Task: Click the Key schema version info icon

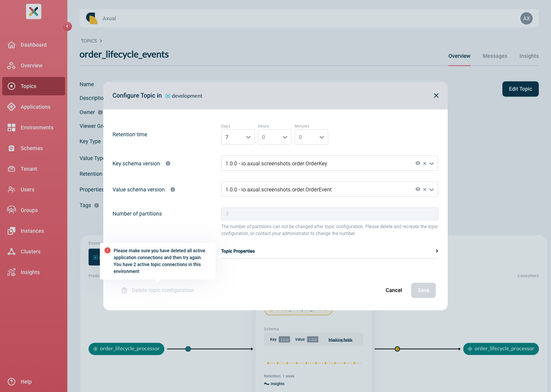Action: 168,163
